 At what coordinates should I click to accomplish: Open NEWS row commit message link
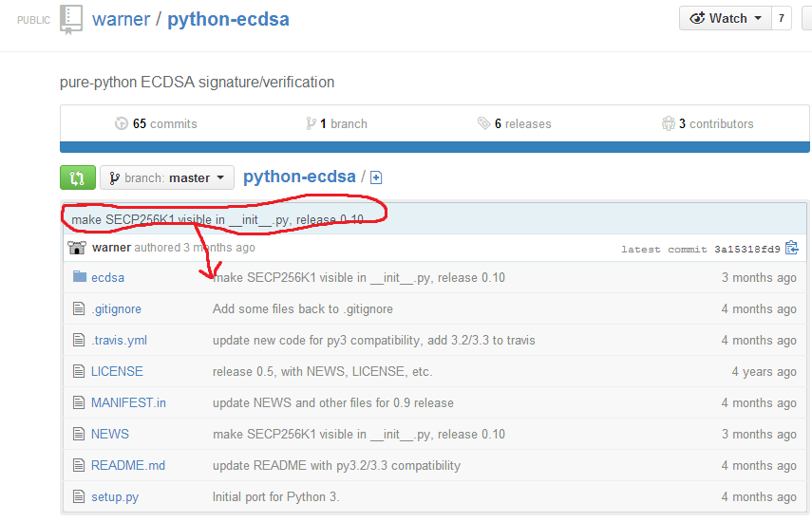coord(359,435)
